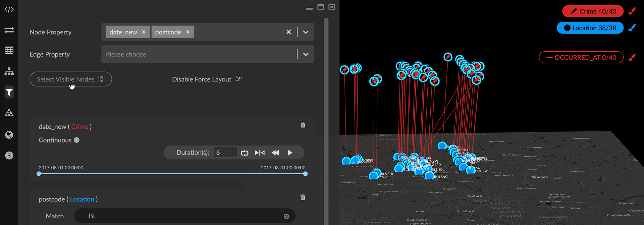
Task: Click Select Visible Nodes button
Action: point(70,79)
